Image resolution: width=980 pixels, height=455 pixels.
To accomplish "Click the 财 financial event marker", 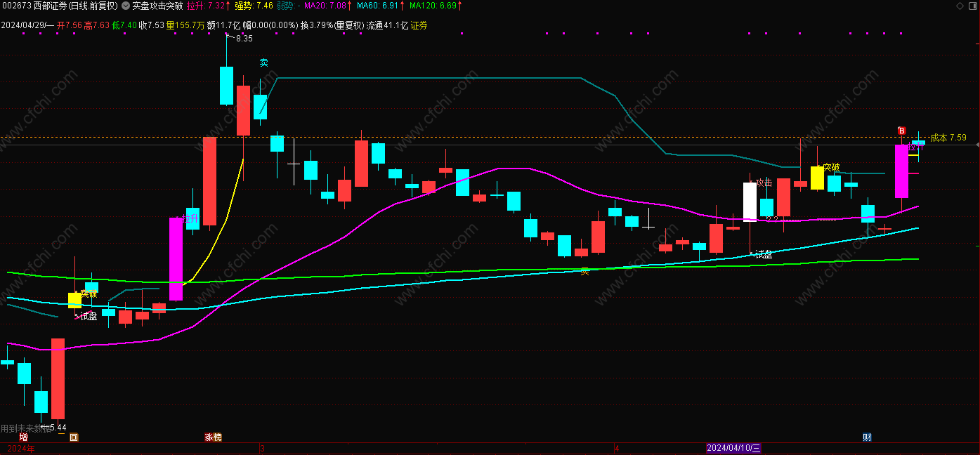I will (x=868, y=437).
